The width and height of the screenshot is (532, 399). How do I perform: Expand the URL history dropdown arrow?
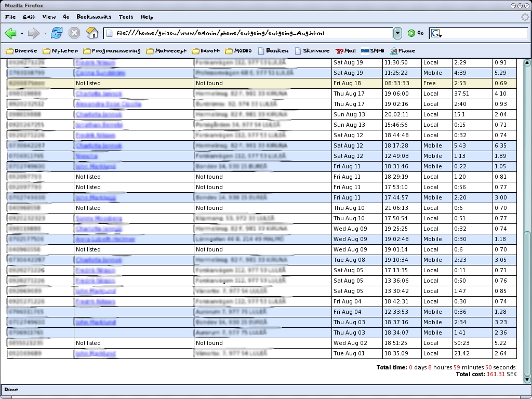tap(397, 33)
